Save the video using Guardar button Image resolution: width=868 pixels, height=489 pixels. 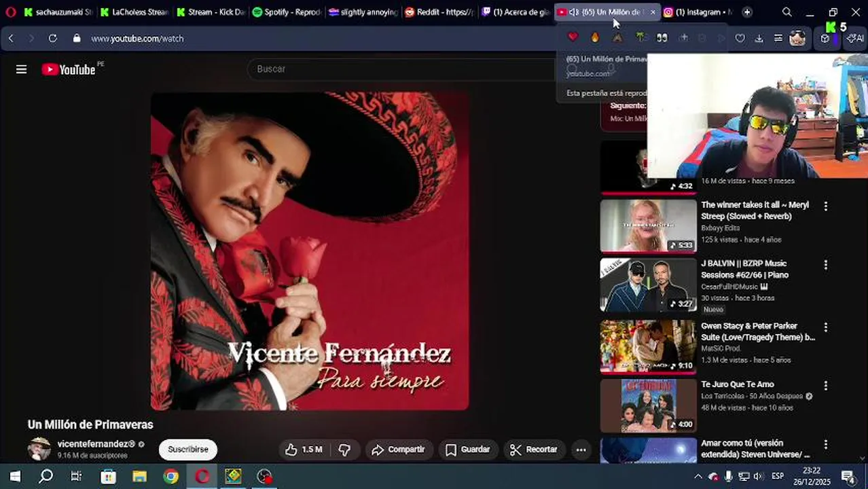click(467, 450)
